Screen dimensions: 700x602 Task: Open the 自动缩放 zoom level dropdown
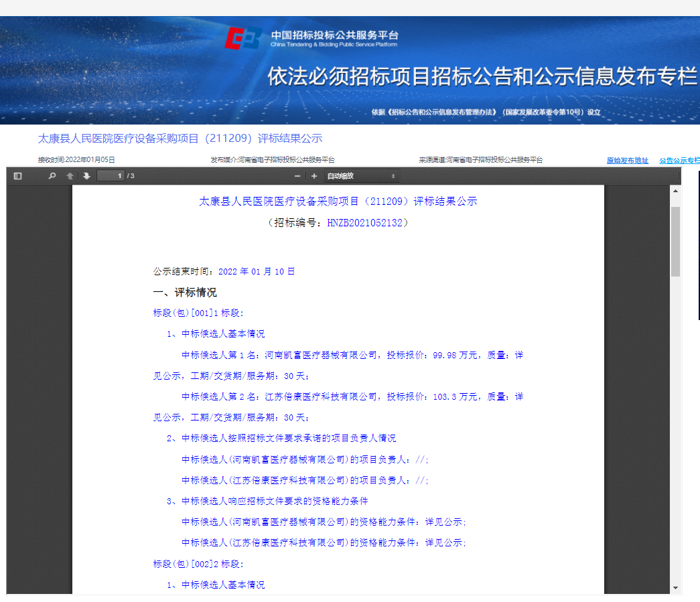[x=361, y=176]
